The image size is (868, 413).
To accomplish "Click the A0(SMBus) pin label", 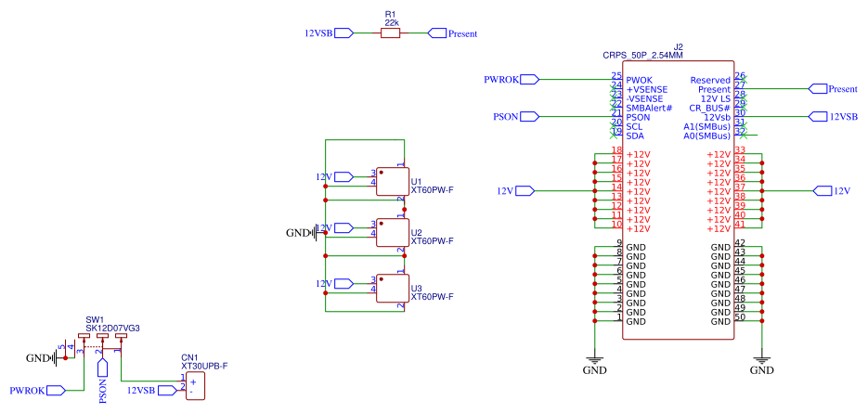I will (706, 136).
